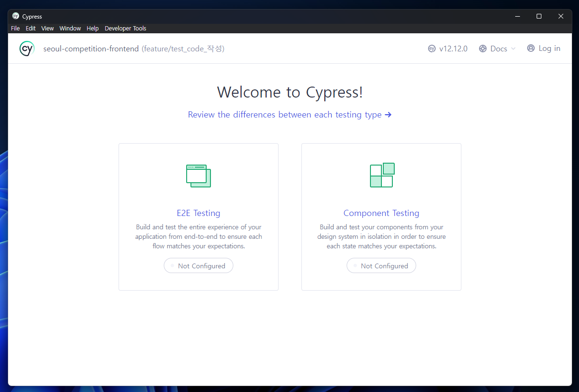This screenshot has width=579, height=392.
Task: Expand the Docs dropdown chevron
Action: click(513, 49)
